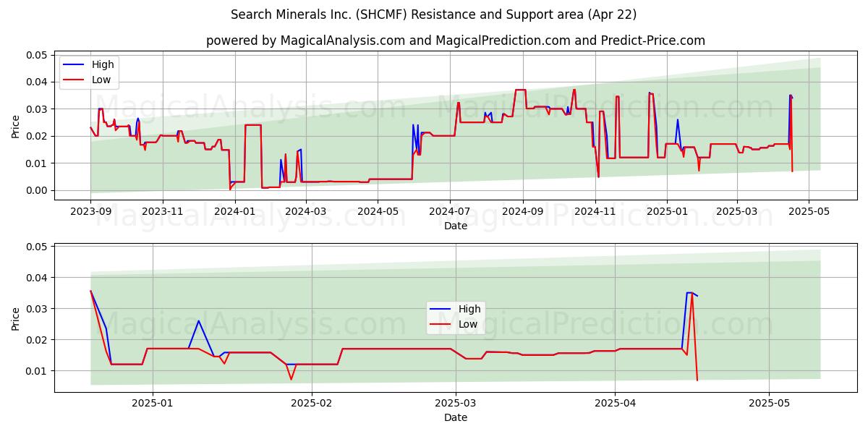Click the bottom chart's 'Price' axis label
This screenshot has height=434, width=868.
[x=16, y=318]
